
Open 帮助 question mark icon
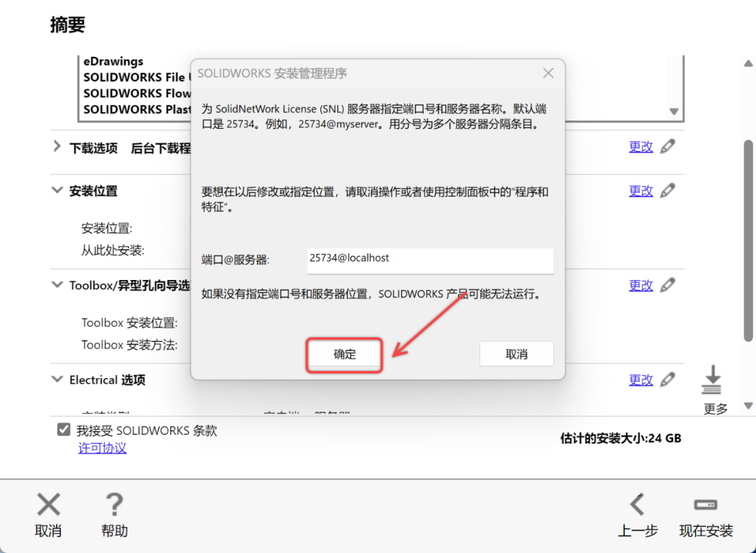(x=114, y=505)
